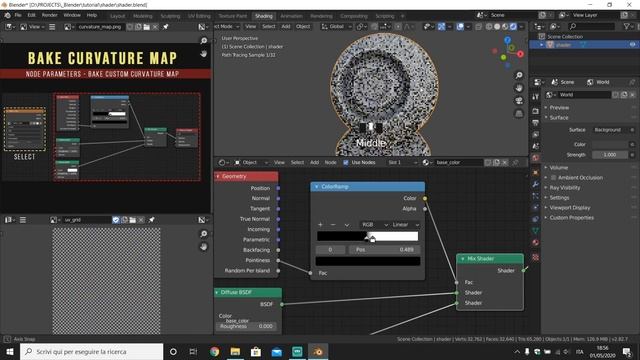Screen dimensions: 640x360
Task: Click zoom magnifier in top image editor
Action: tap(204, 40)
